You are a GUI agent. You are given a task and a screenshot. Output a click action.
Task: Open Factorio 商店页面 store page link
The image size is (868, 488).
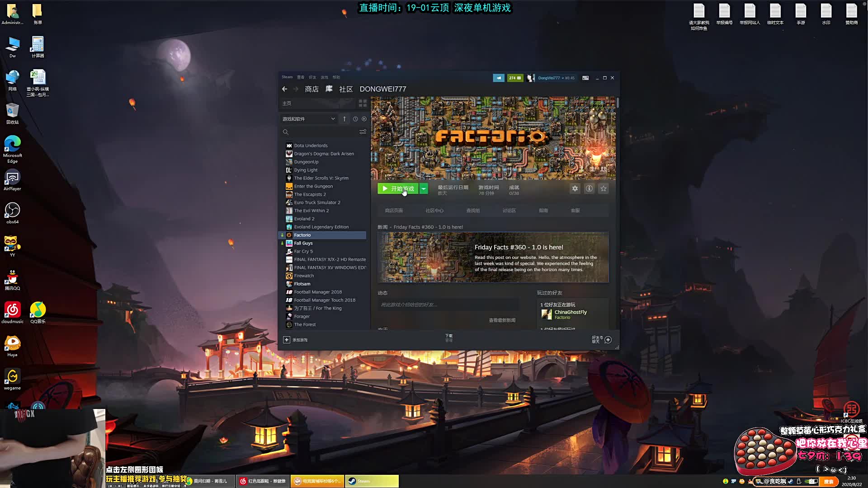(394, 211)
